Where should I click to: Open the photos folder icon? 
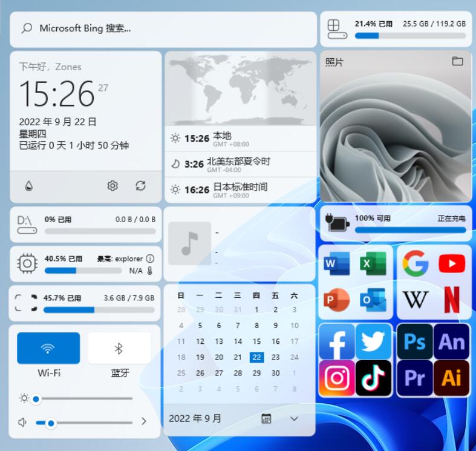coord(457,61)
